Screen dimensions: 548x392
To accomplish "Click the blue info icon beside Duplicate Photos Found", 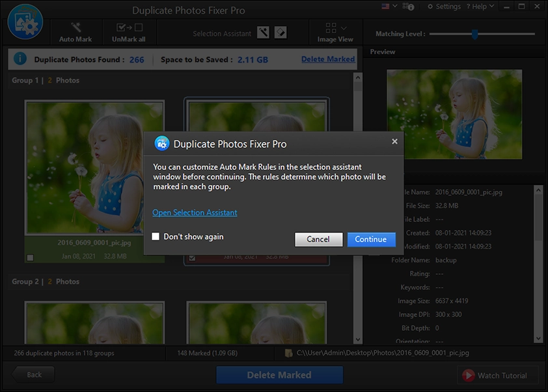I will 20,59.
